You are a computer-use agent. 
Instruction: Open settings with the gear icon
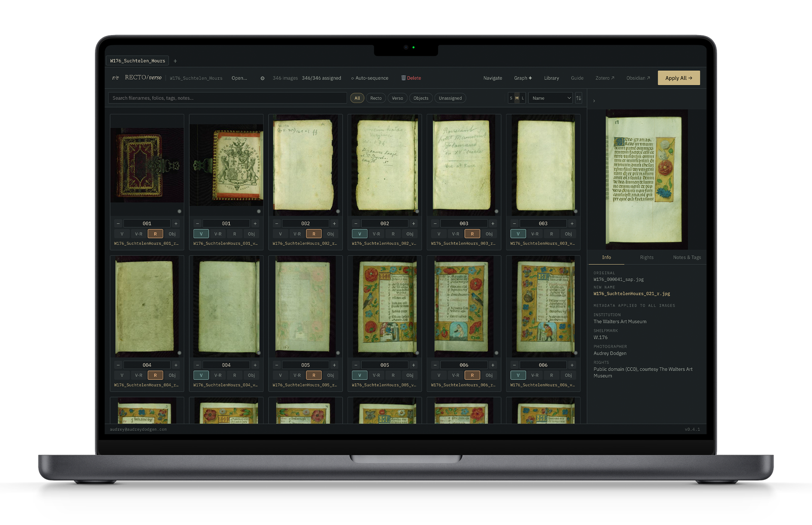click(262, 78)
